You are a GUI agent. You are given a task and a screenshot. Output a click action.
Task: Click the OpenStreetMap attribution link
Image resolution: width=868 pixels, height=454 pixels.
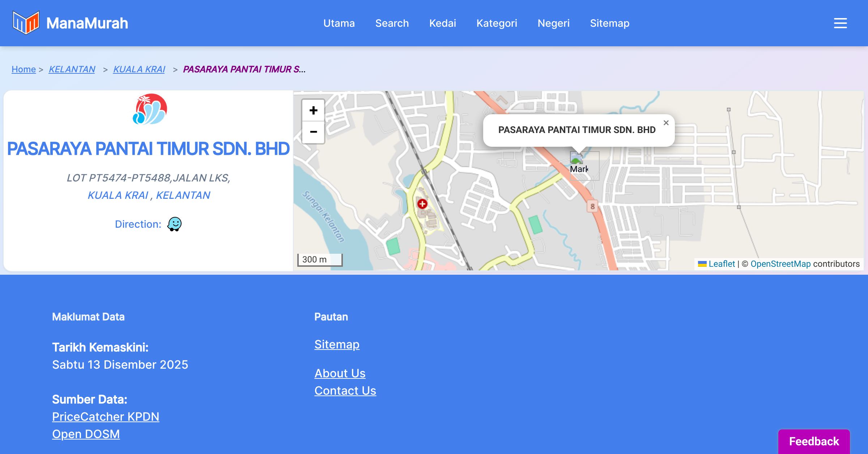[780, 264]
